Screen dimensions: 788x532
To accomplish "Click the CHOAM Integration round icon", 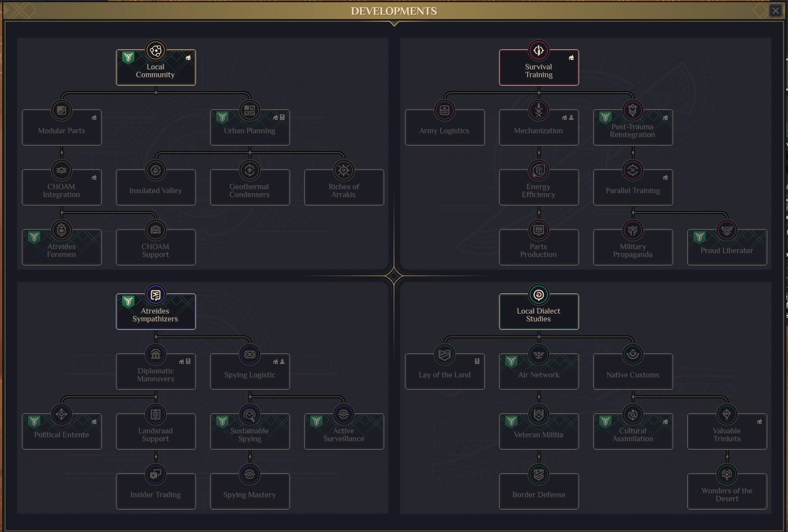I will (62, 170).
